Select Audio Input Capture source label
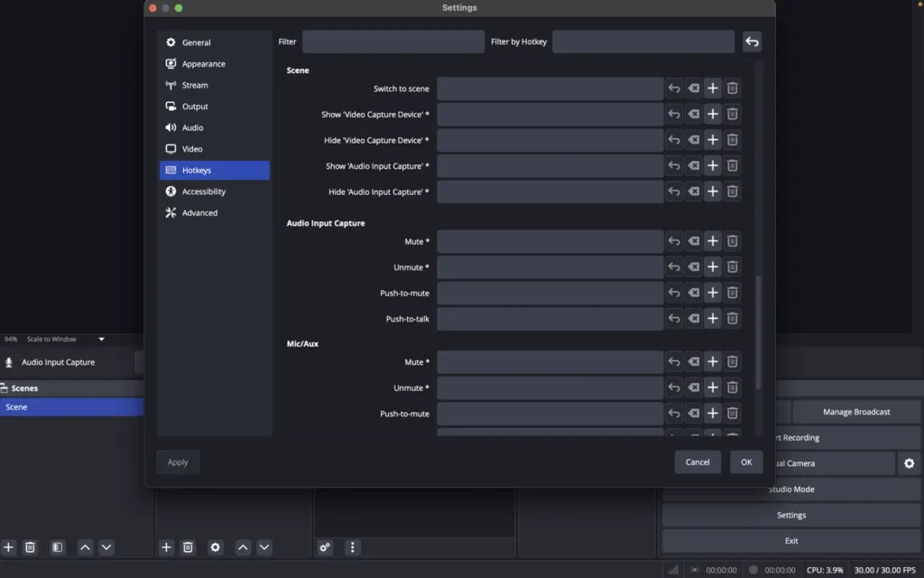924x578 pixels. [58, 362]
